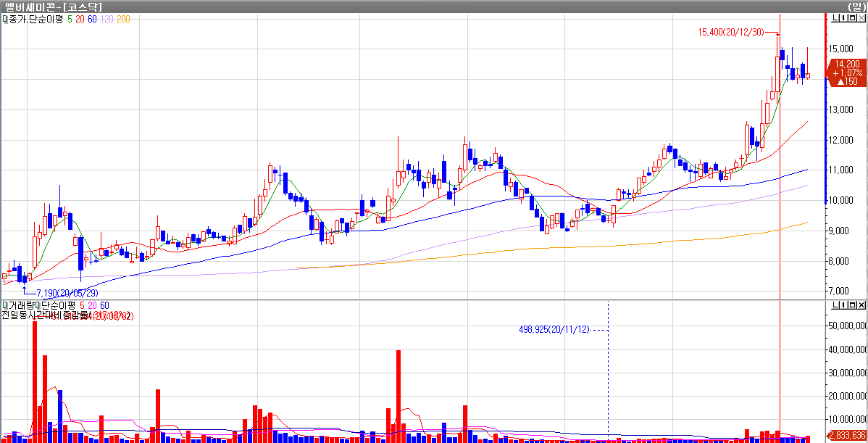Click the 30,000,000 volume axis label
The width and height of the screenshot is (868, 443).
click(847, 373)
